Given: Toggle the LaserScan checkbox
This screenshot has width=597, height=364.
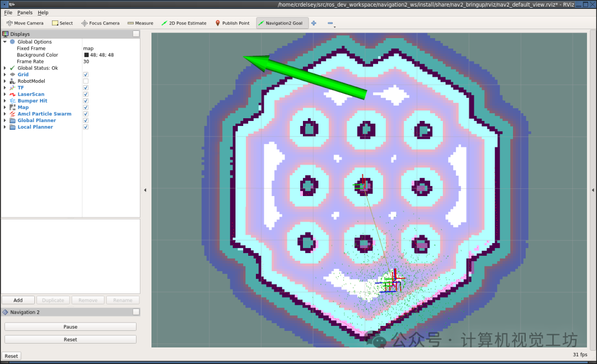Looking at the screenshot, I should 86,94.
